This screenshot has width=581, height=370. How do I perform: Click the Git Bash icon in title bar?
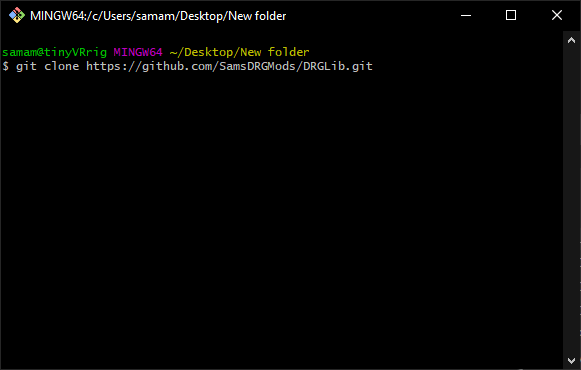pyautogui.click(x=17, y=16)
